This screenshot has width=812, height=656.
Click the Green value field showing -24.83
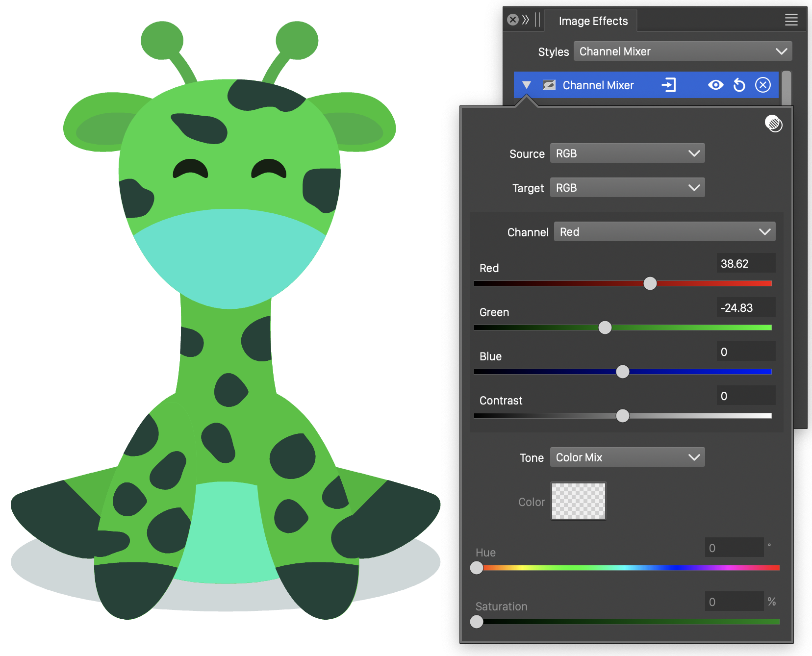[745, 308]
